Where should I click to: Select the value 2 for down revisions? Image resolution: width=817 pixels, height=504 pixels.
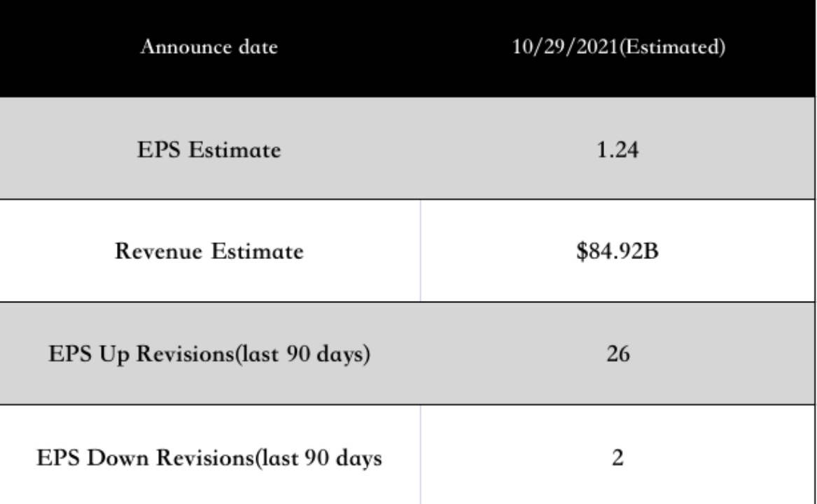coord(617,458)
